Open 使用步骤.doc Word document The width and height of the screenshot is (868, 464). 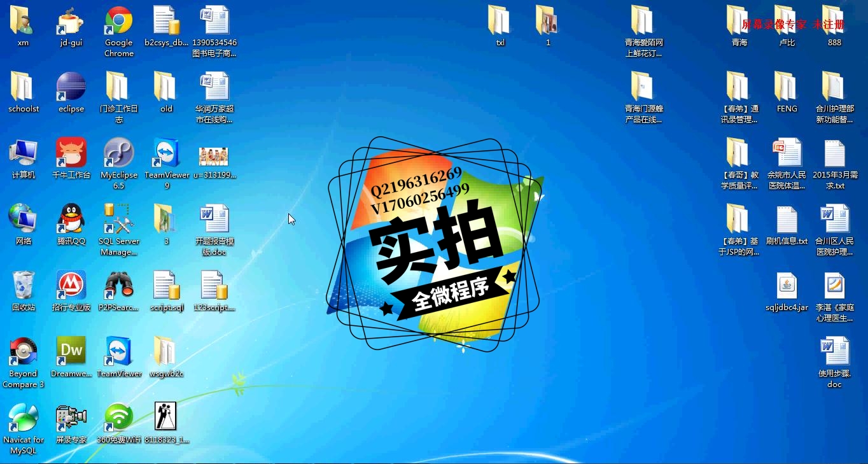(834, 351)
